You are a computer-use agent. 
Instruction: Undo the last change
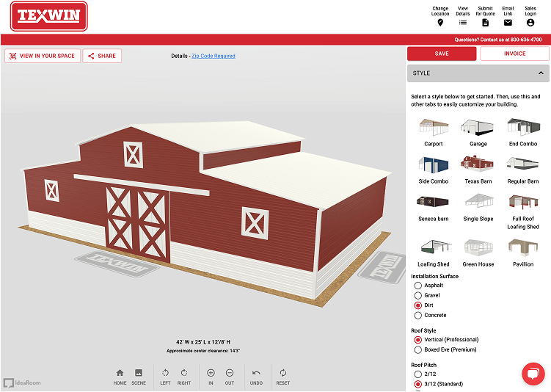click(256, 373)
